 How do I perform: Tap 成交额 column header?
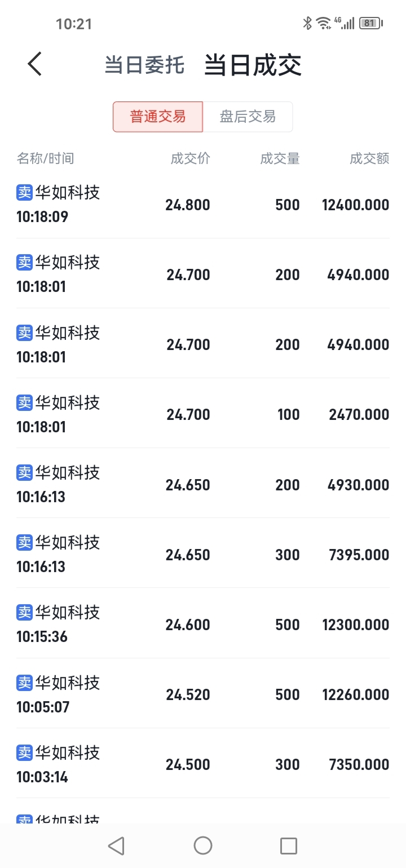369,158
